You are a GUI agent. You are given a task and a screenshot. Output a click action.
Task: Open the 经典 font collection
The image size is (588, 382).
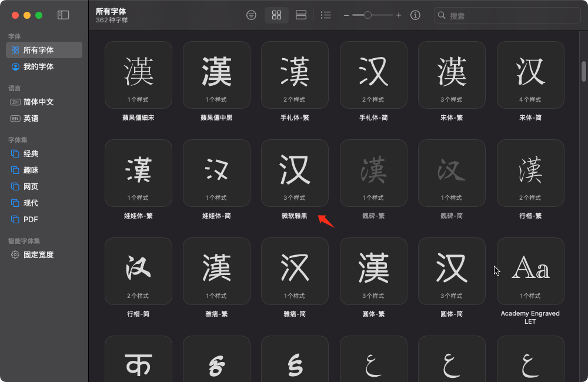point(44,154)
